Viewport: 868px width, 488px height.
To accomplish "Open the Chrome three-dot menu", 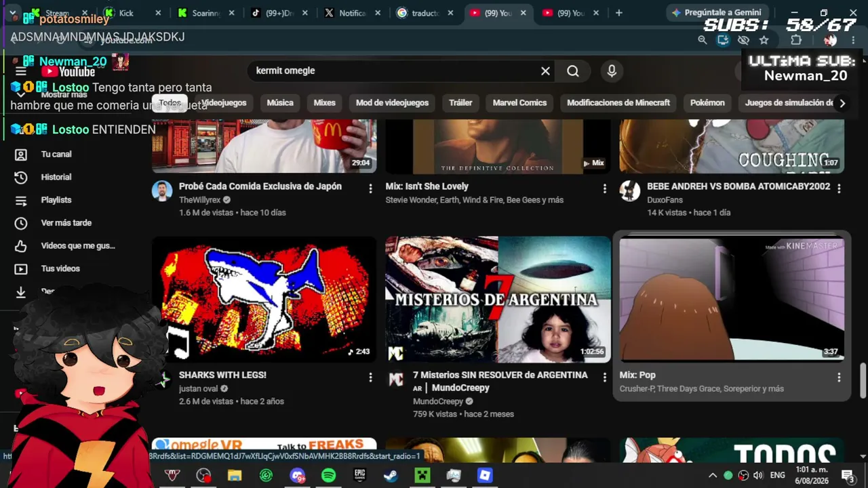I will (853, 40).
